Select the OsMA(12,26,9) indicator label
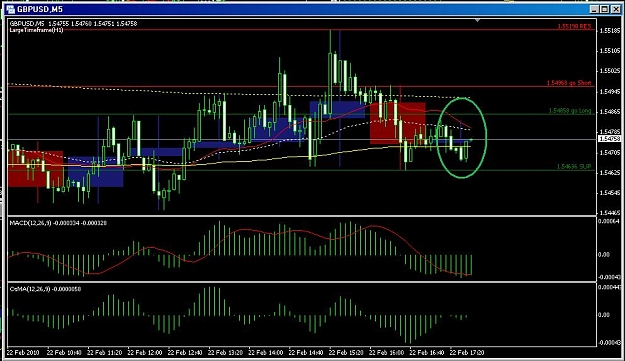Viewport: 625px width, 361px height. pos(30,289)
